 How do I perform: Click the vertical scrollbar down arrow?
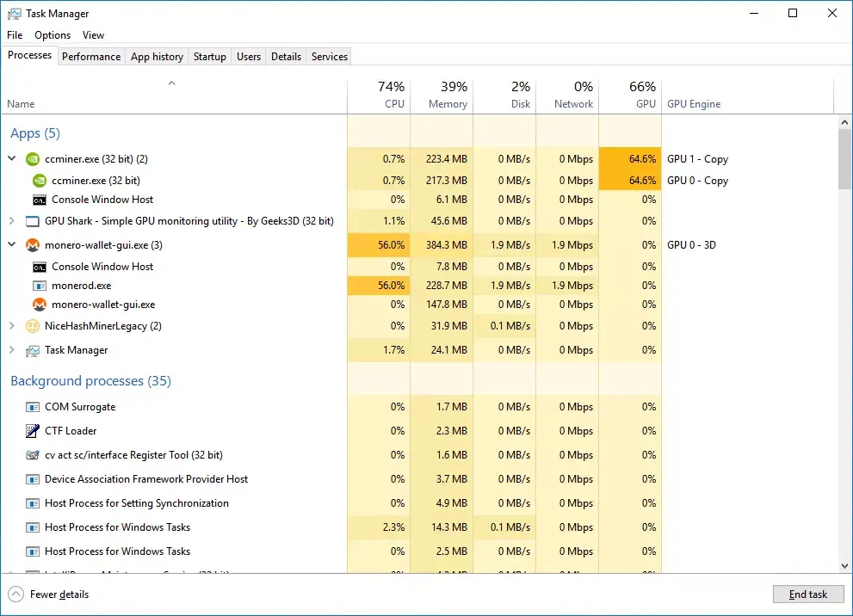tap(844, 565)
